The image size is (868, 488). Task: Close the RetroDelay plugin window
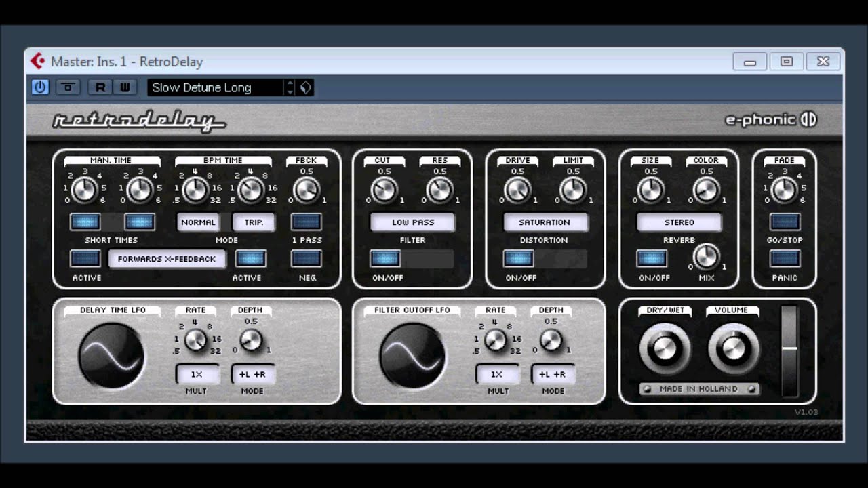[x=823, y=62]
